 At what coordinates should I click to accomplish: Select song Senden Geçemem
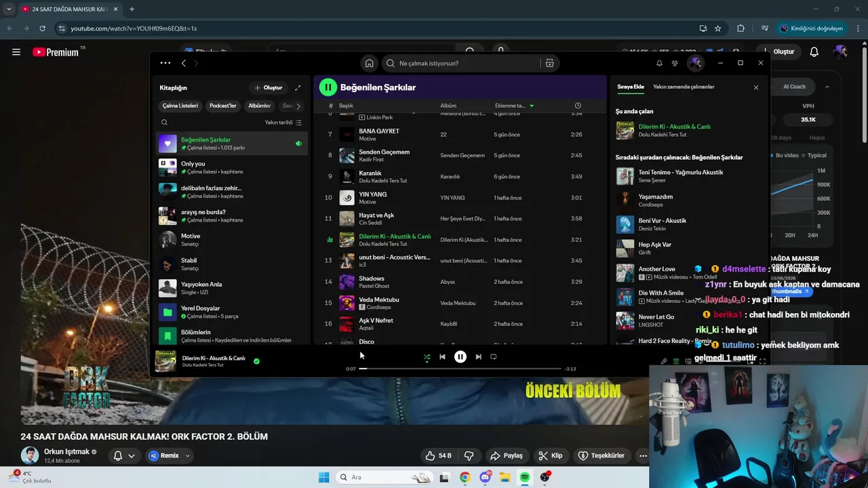(x=460, y=155)
